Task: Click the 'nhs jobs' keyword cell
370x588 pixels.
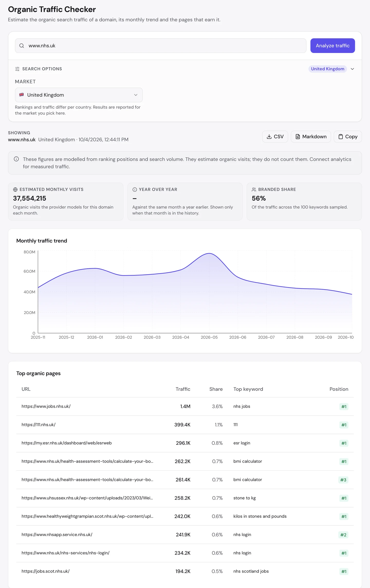Action: click(x=242, y=406)
